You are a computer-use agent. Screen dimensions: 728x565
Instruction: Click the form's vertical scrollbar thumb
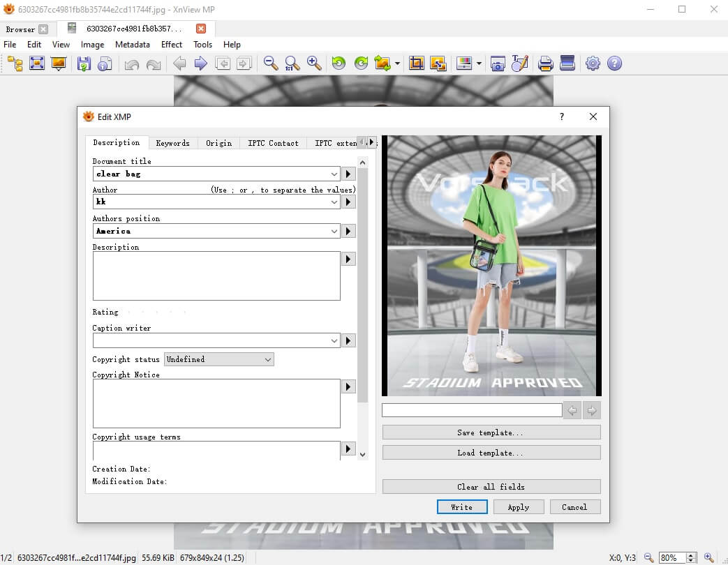[363, 285]
